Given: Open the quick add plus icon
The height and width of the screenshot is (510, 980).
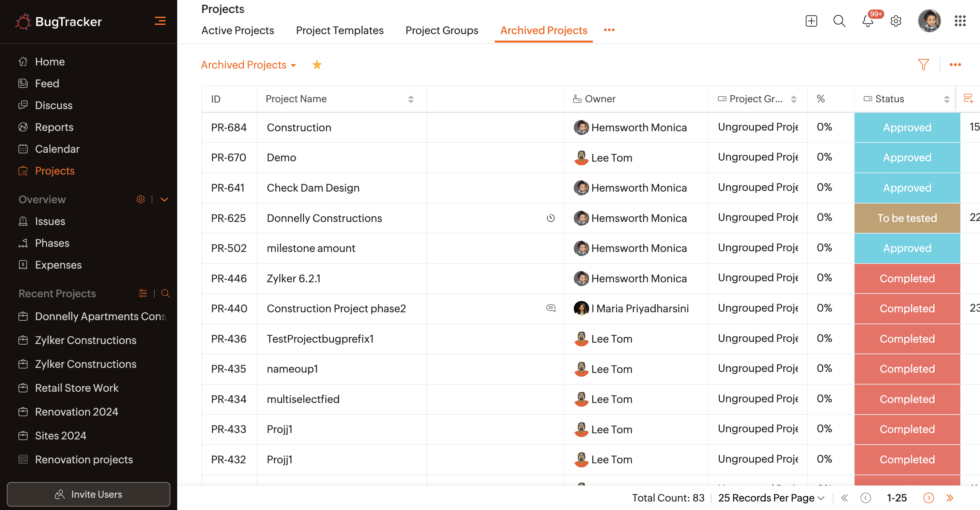Looking at the screenshot, I should coord(811,21).
